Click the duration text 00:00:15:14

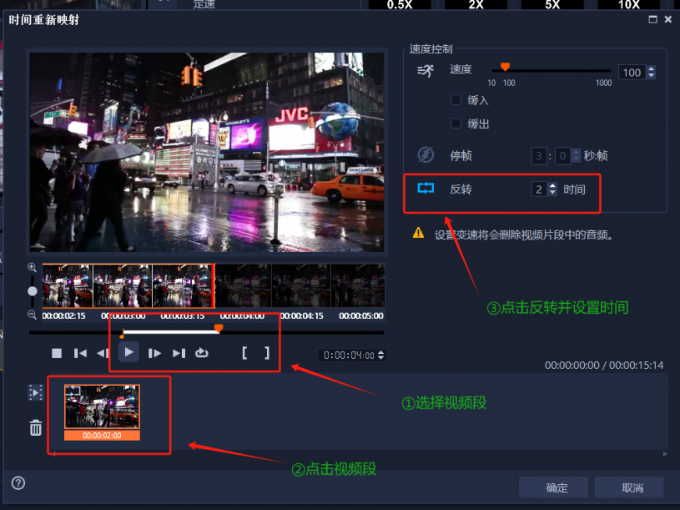click(636, 365)
